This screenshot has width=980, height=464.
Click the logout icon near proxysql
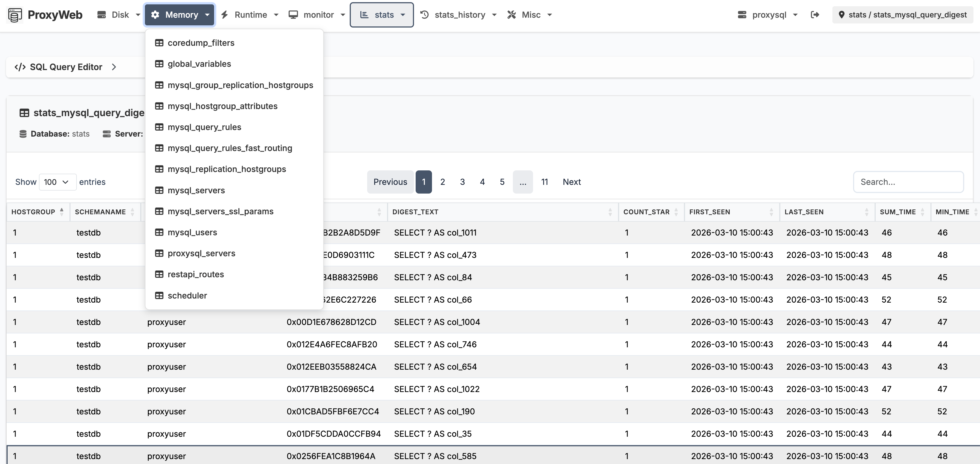coord(815,14)
